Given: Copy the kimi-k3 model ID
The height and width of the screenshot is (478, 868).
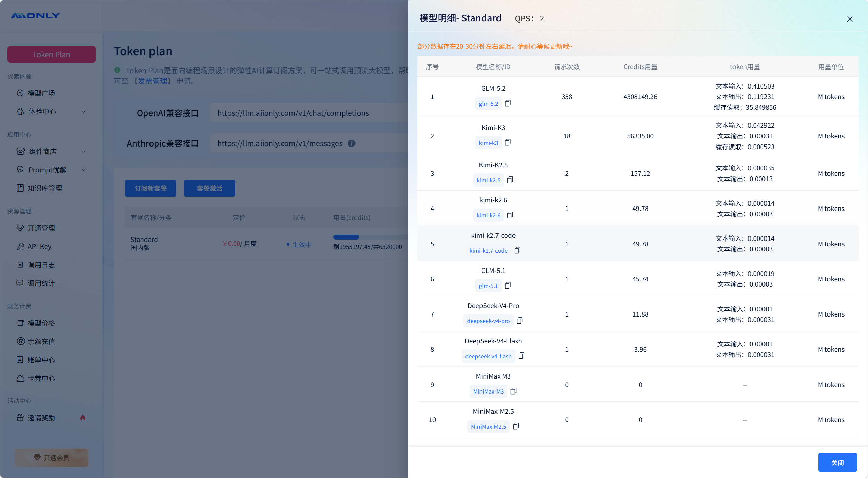Looking at the screenshot, I should [508, 142].
